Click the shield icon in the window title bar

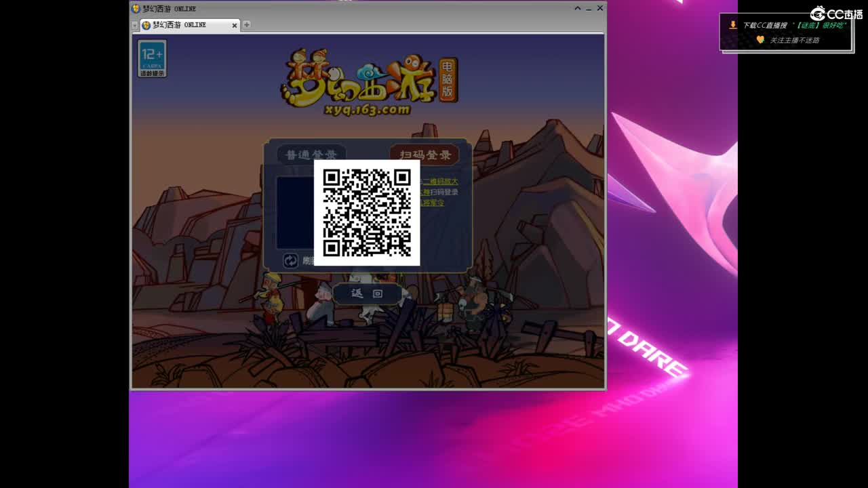(136, 8)
